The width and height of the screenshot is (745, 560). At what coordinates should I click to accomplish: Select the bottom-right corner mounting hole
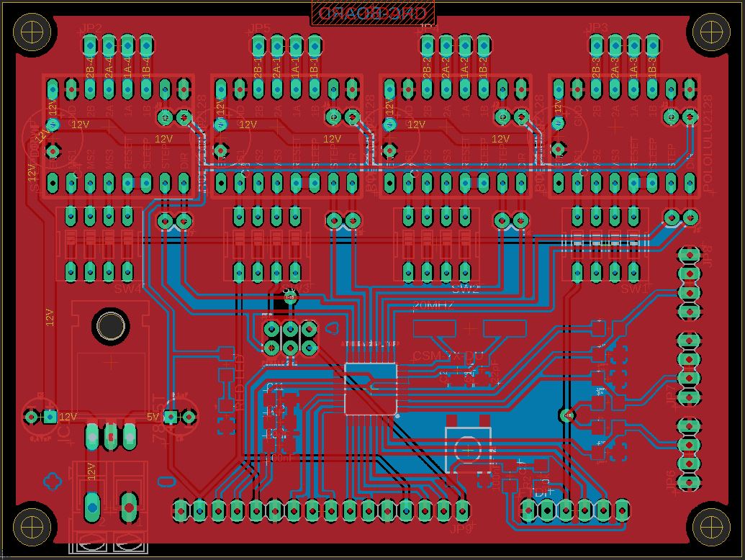coord(711,526)
